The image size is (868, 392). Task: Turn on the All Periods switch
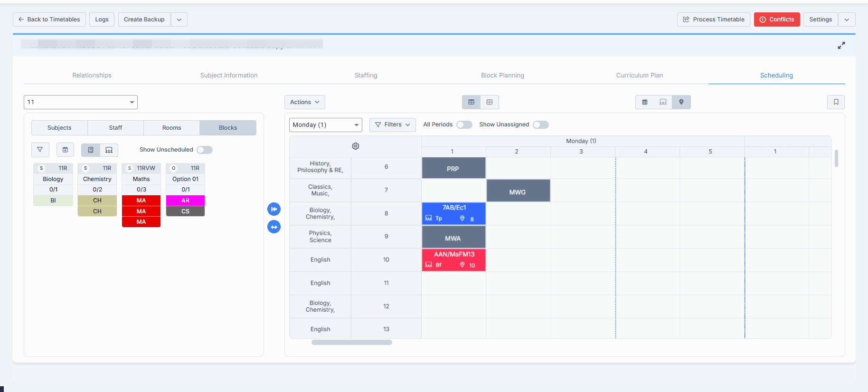pyautogui.click(x=464, y=124)
